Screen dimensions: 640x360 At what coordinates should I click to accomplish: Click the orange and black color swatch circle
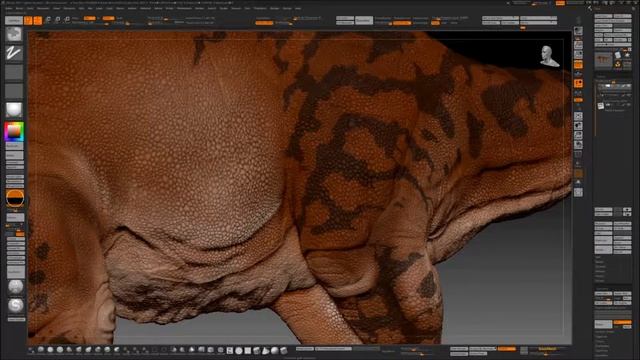click(x=15, y=198)
